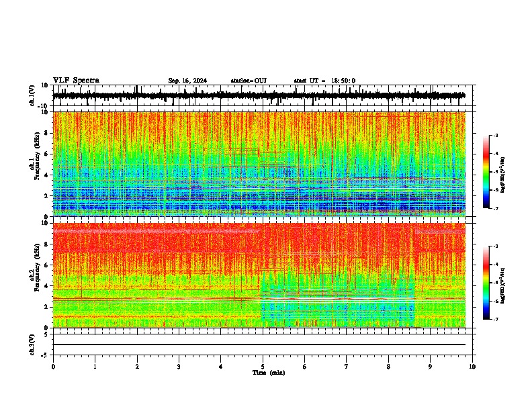Viewport: 532px width, 411px height.
Task: Click the "-10" tick of ch.1(V) axis
Action: [44, 106]
